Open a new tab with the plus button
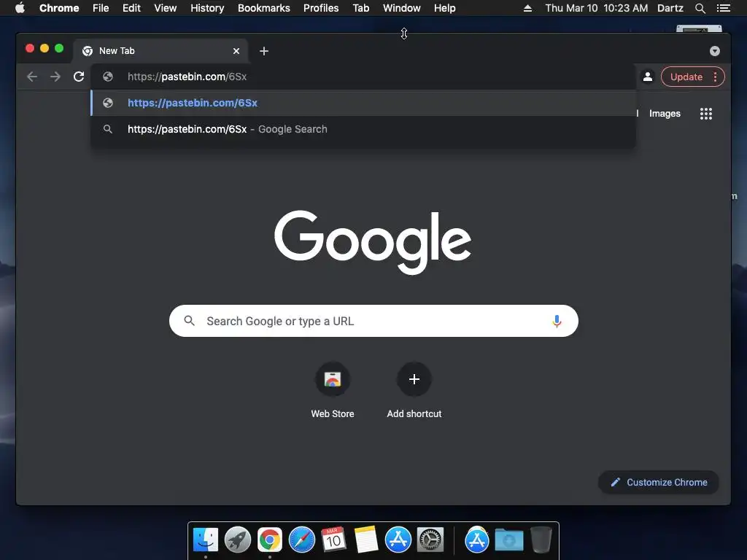 coord(264,51)
